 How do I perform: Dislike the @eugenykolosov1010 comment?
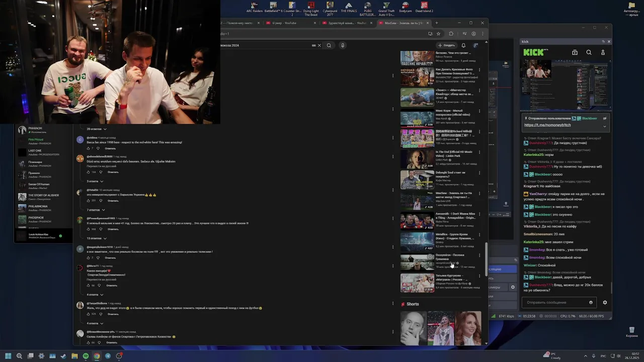(98, 257)
